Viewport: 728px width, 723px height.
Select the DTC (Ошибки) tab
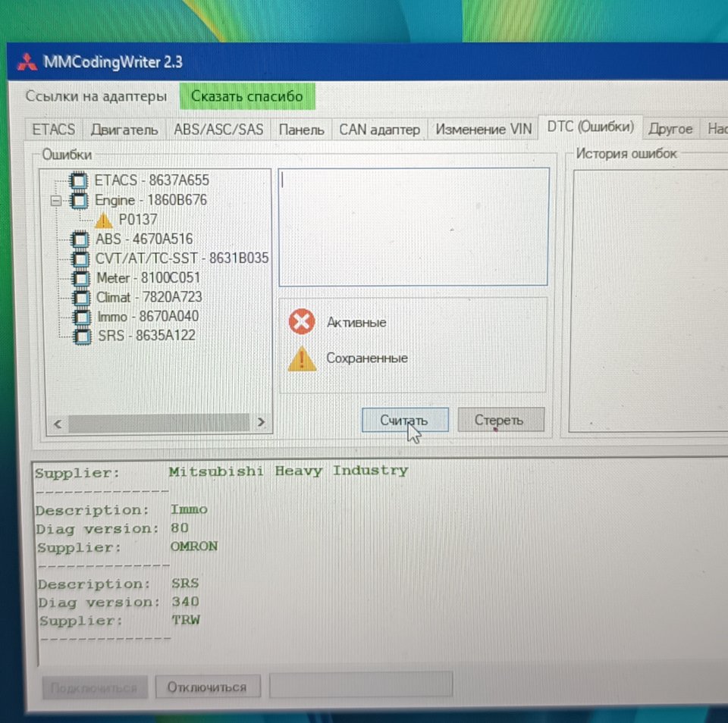[590, 127]
